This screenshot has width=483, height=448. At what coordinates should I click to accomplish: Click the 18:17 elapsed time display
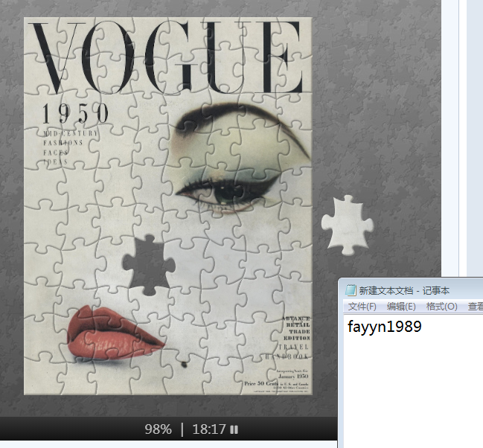click(x=208, y=429)
